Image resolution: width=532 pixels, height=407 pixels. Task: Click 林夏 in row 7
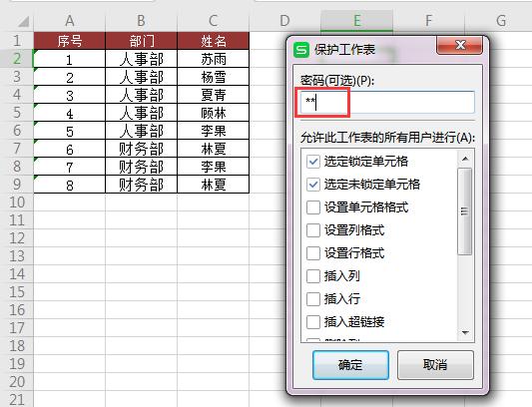tap(213, 149)
